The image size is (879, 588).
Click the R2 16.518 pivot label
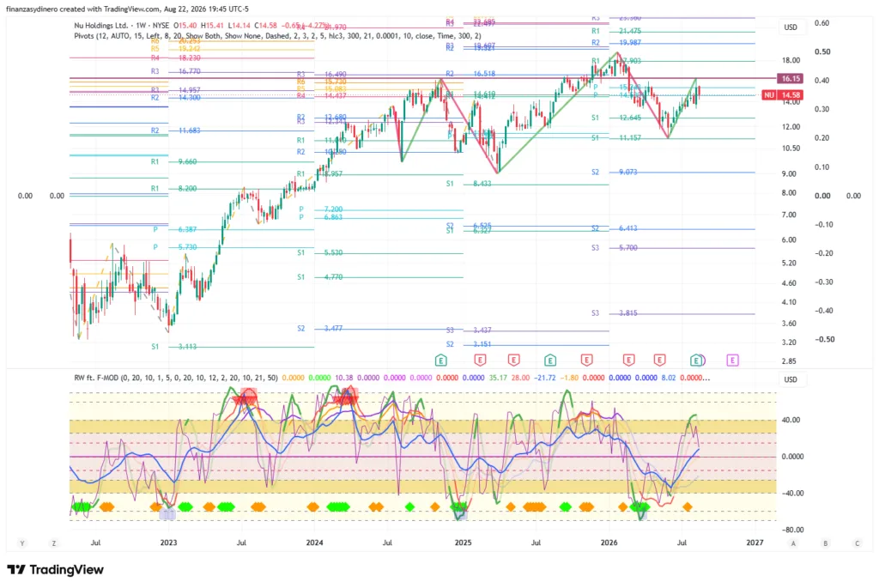click(470, 74)
